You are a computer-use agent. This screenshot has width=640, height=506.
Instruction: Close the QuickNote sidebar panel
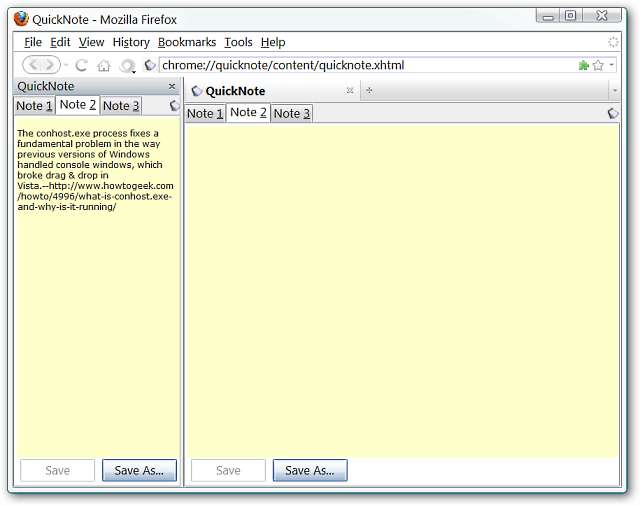[172, 86]
